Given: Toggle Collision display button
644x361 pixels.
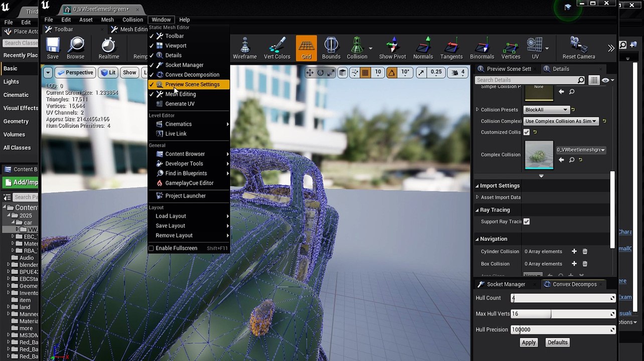Looking at the screenshot, I should pyautogui.click(x=357, y=49).
